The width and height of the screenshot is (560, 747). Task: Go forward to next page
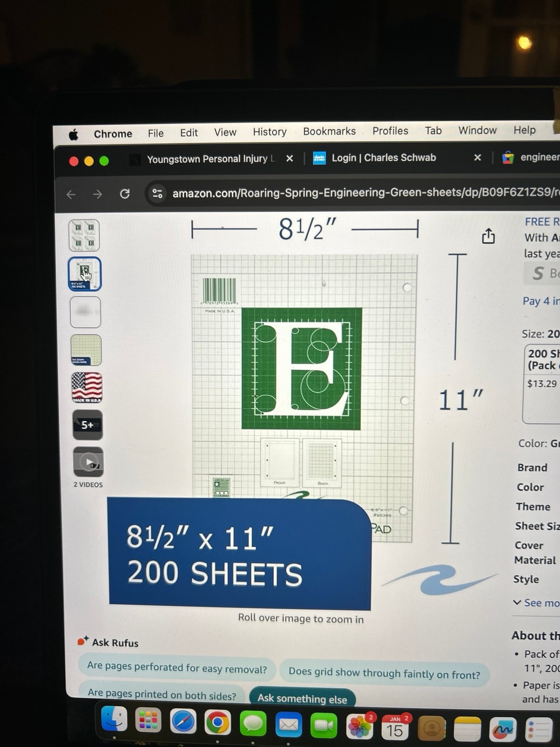pos(97,194)
